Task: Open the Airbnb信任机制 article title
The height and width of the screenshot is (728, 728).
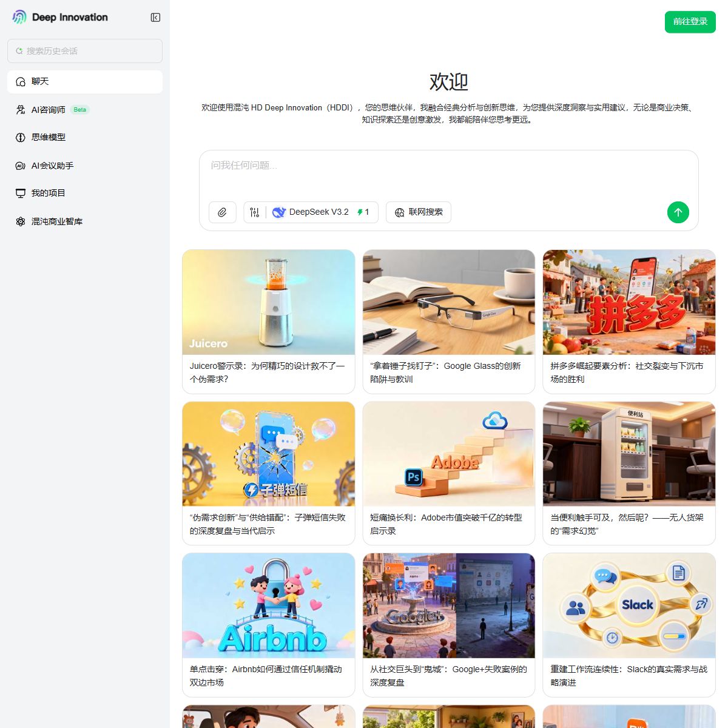Action: [x=266, y=676]
